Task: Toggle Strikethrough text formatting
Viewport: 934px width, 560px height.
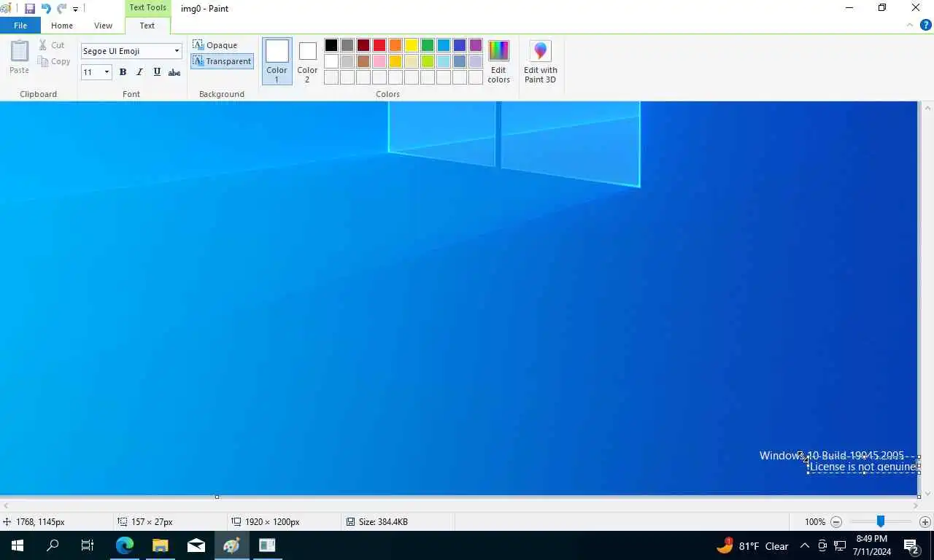Action: point(174,72)
